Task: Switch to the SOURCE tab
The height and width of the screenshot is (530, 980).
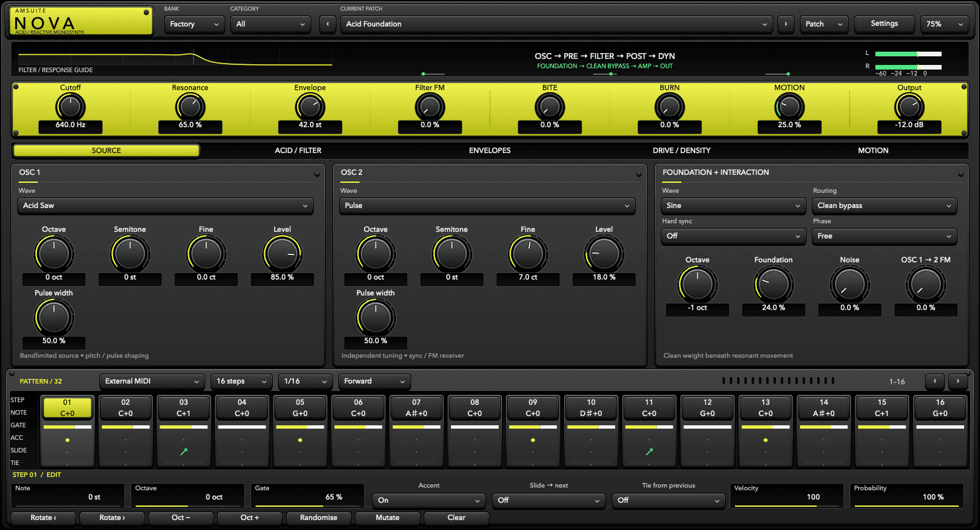Action: tap(107, 150)
